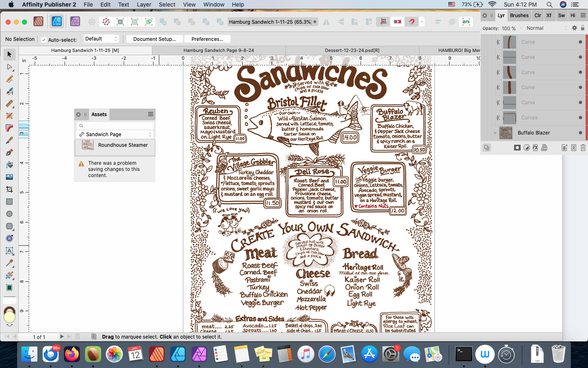Screen dimensions: 588x368
Task: Click the Adjustment icon in Layers panel
Action: pyautogui.click(x=527, y=148)
